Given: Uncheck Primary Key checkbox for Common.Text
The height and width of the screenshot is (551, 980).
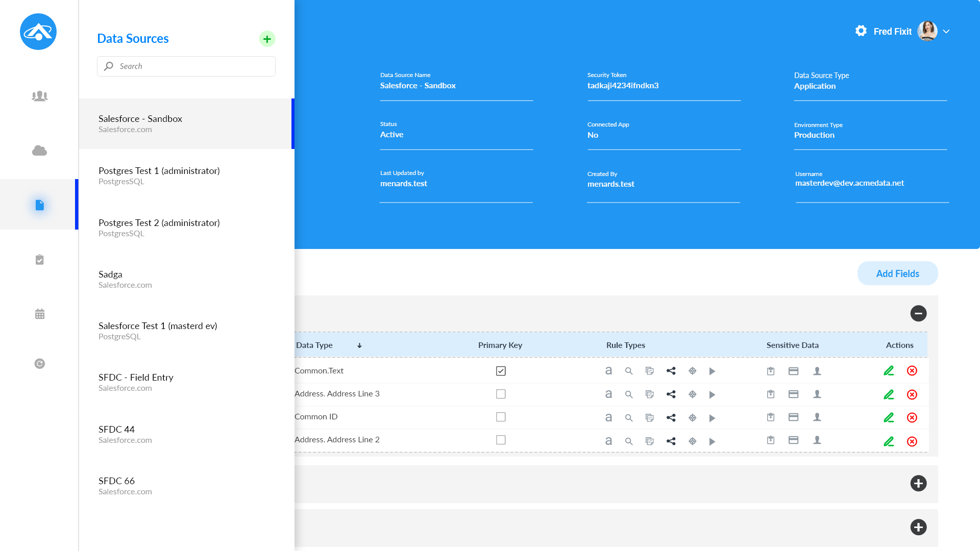Looking at the screenshot, I should click(x=501, y=371).
